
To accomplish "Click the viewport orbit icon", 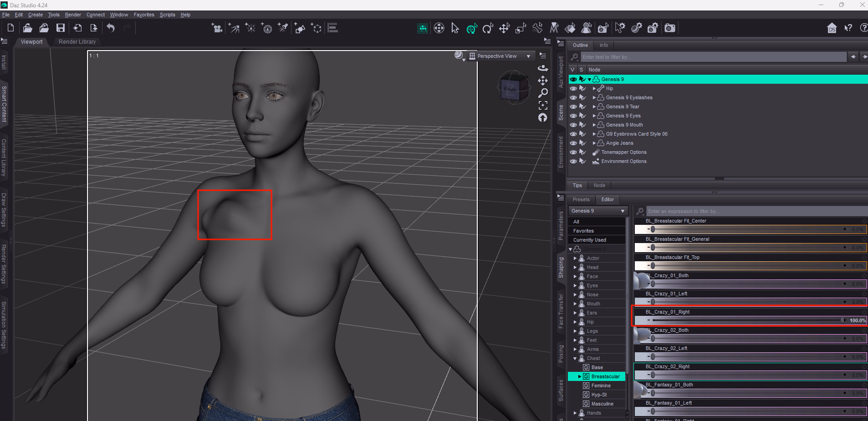I will click(x=543, y=68).
